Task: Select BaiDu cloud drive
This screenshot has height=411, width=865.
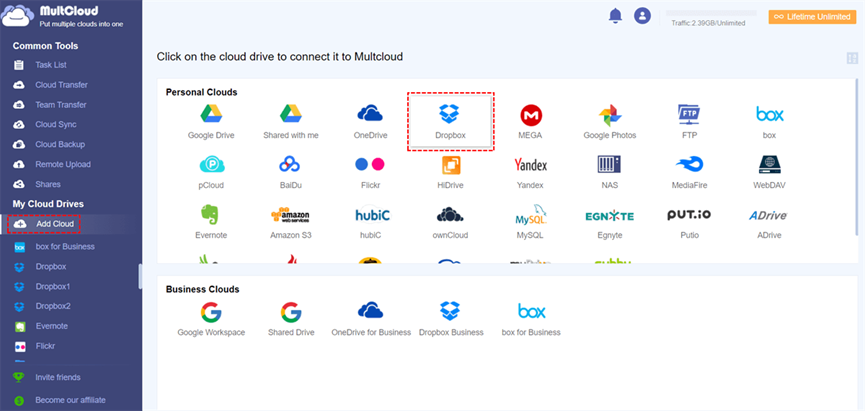Action: tap(290, 172)
